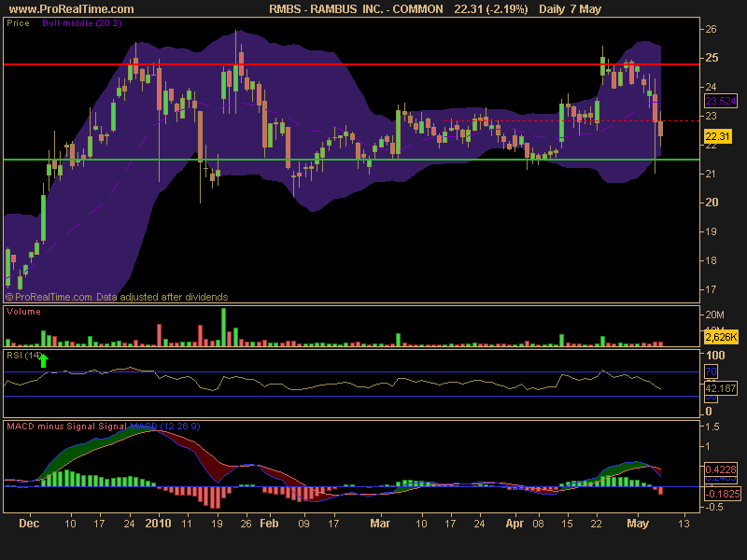Click the red resistance line near 25
The width and height of the screenshot is (747, 560).
click(x=351, y=63)
